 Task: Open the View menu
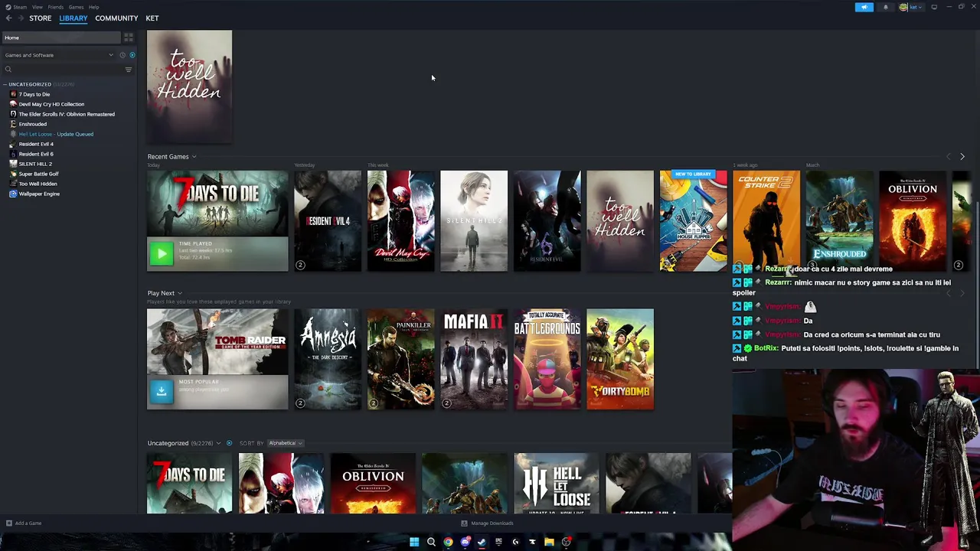click(37, 7)
